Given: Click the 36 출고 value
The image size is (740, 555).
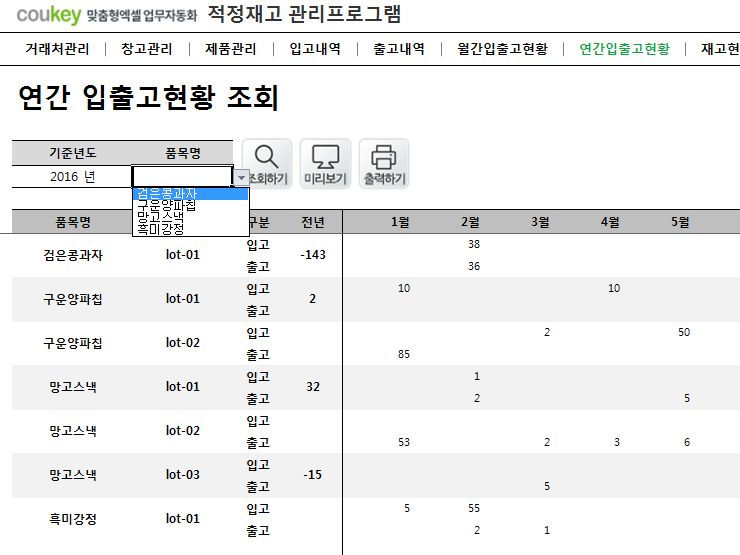Looking at the screenshot, I should pos(474,266).
